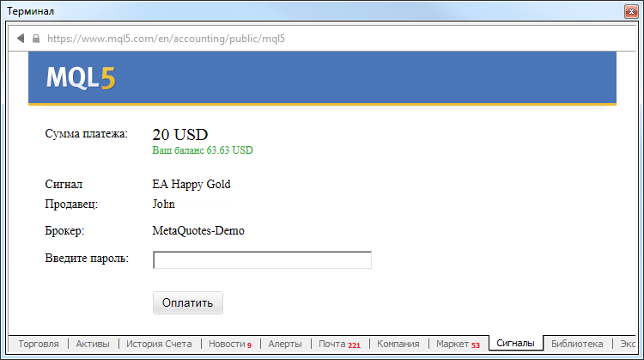
Task: Open the Почта tab
Action: pos(339,344)
